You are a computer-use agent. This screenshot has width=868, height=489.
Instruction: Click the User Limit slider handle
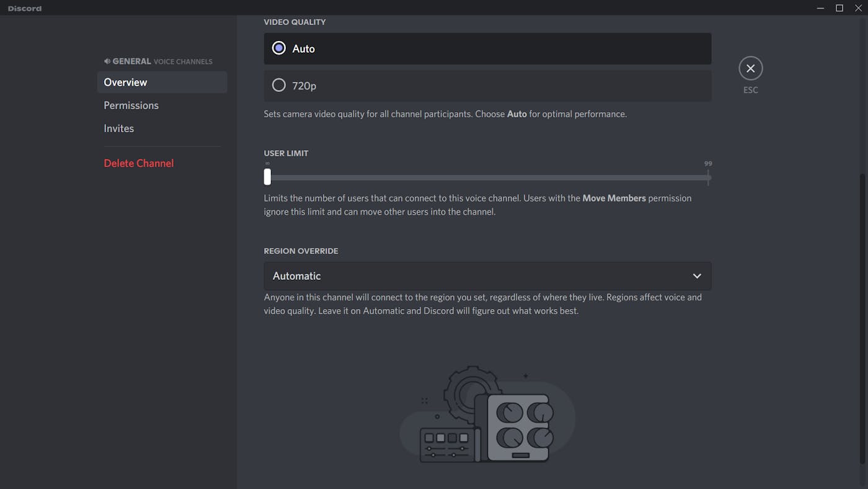point(267,177)
